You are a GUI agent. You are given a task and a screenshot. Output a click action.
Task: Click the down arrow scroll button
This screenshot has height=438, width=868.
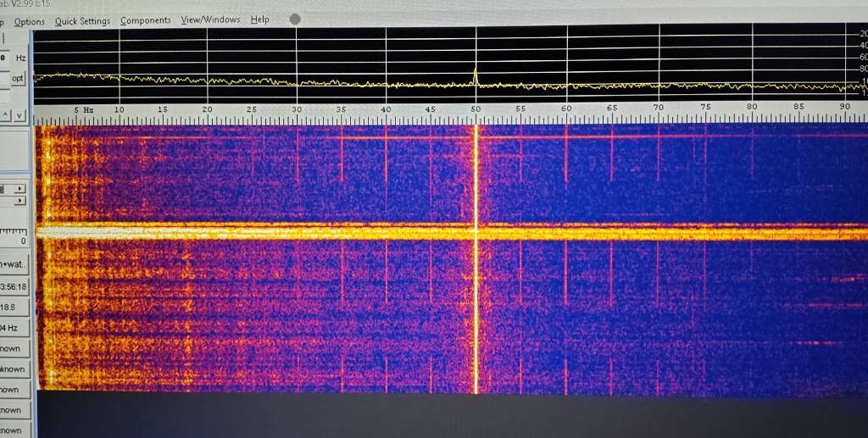point(19,115)
